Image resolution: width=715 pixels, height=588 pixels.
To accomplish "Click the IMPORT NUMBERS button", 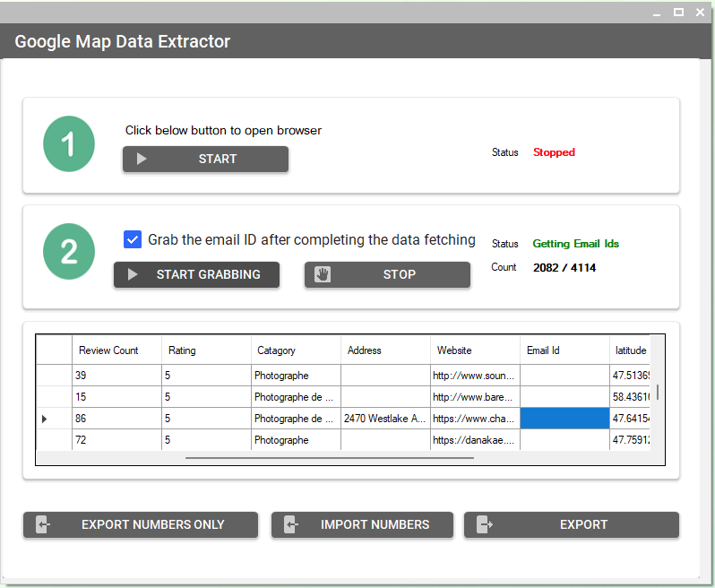I will [x=362, y=524].
